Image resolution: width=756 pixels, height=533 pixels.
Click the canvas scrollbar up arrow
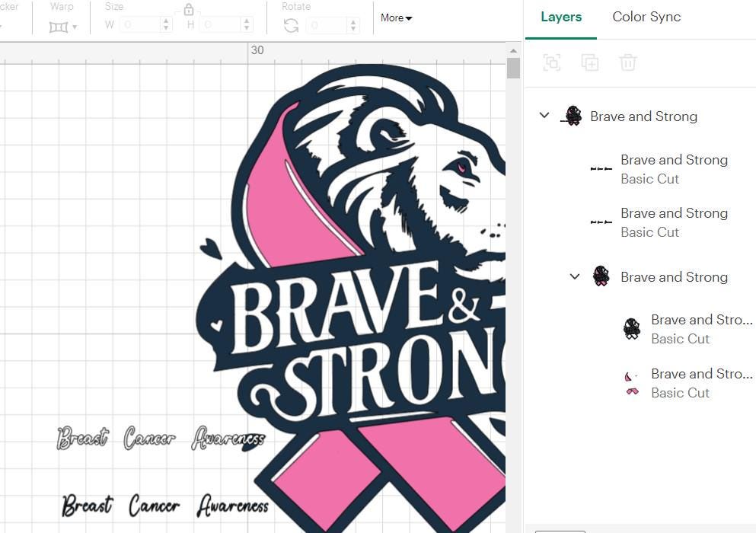(x=513, y=51)
